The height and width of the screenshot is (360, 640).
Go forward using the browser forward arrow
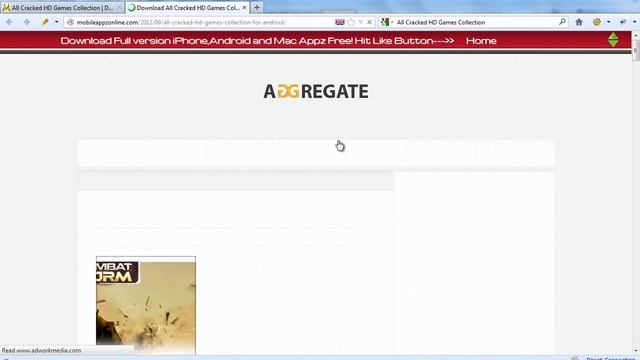27,22
